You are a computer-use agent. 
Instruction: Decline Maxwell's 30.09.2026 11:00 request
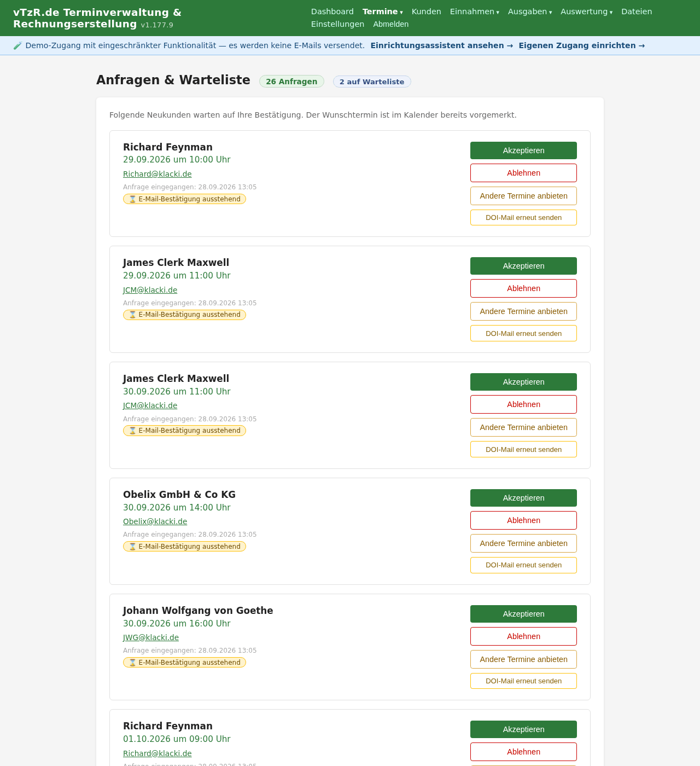[523, 404]
